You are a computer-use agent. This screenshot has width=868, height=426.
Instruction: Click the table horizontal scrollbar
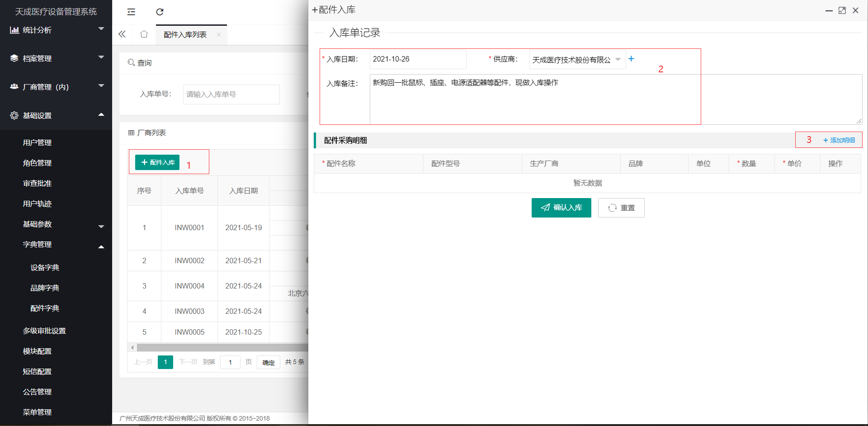point(222,347)
